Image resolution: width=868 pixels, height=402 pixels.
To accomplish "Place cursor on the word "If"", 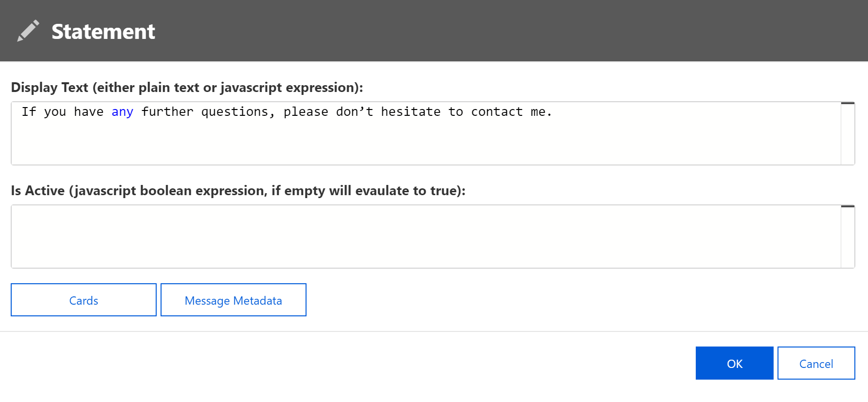I will pos(29,112).
